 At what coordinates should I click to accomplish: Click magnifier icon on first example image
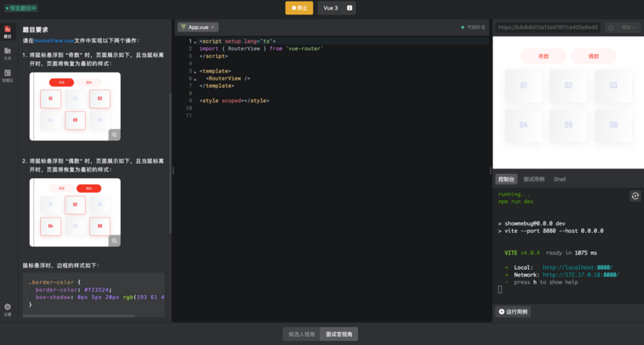click(x=114, y=135)
